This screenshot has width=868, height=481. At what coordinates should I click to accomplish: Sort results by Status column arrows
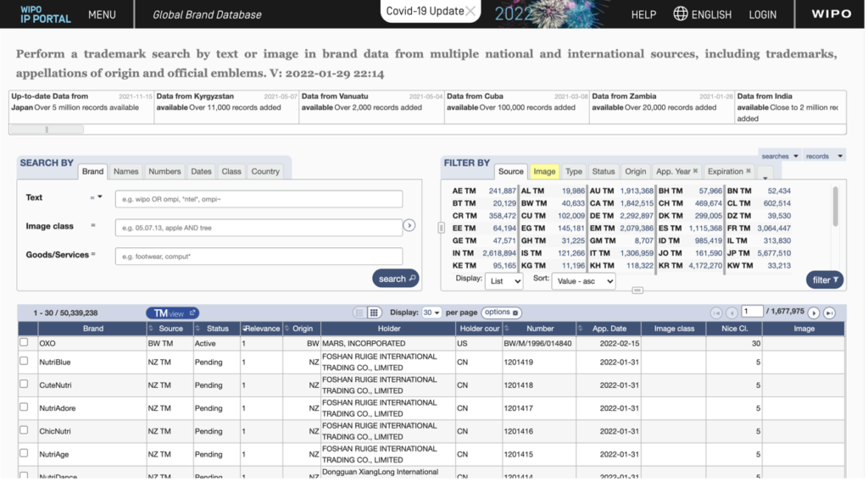tap(198, 329)
